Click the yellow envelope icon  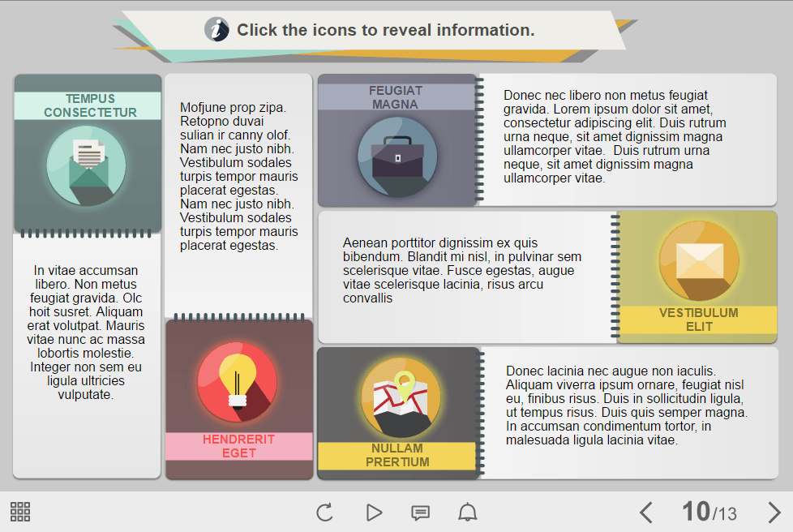(x=699, y=261)
